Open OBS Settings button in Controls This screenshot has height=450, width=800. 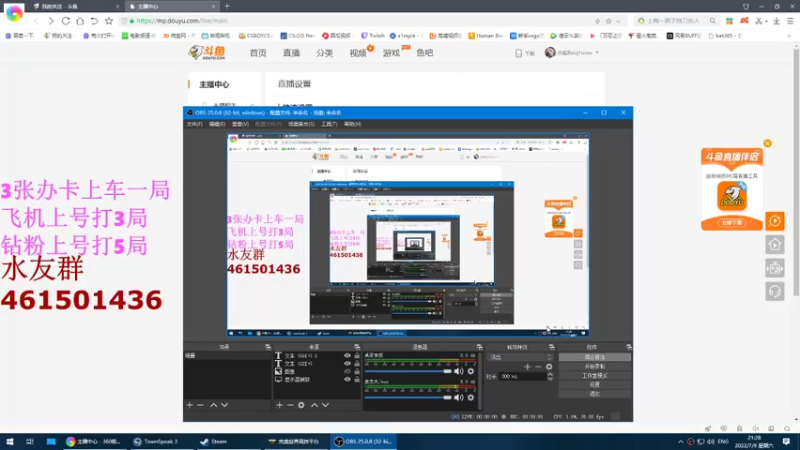(x=595, y=385)
